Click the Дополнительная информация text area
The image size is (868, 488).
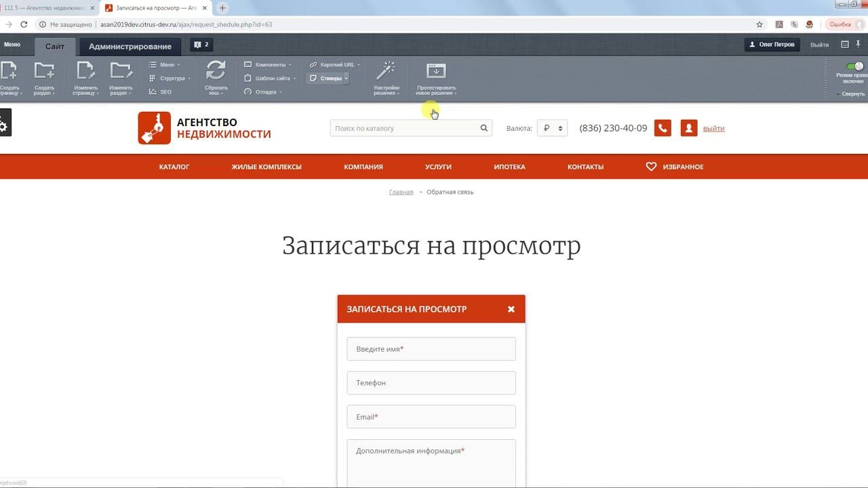(x=431, y=464)
